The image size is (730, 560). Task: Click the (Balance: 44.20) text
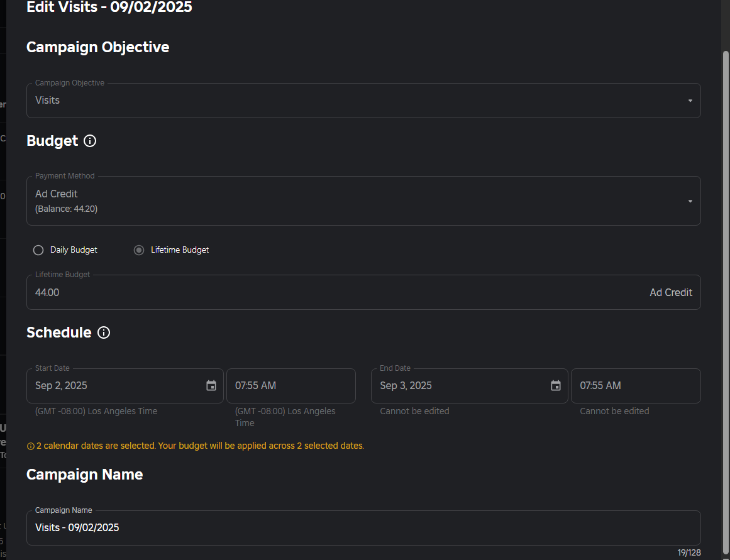click(x=66, y=209)
